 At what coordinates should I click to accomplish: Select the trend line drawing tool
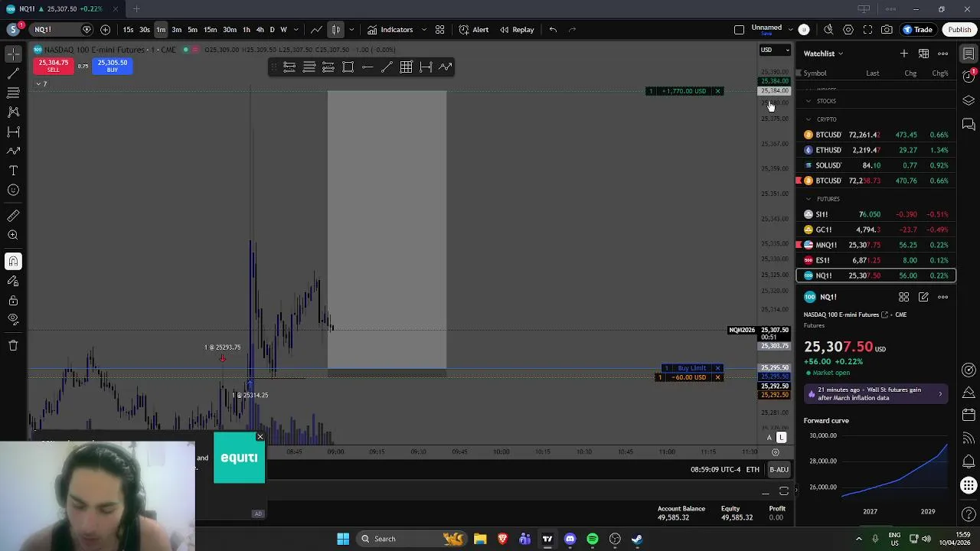13,73
